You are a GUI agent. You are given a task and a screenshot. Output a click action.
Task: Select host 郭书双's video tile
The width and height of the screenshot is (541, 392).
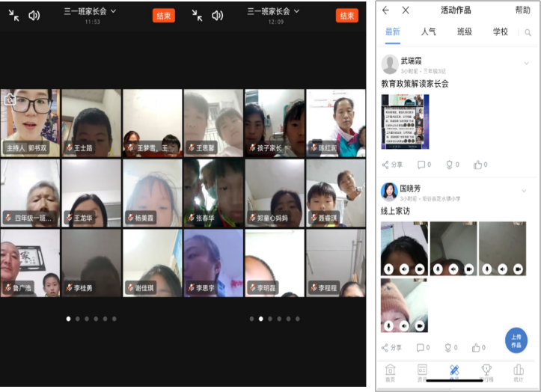coord(30,122)
